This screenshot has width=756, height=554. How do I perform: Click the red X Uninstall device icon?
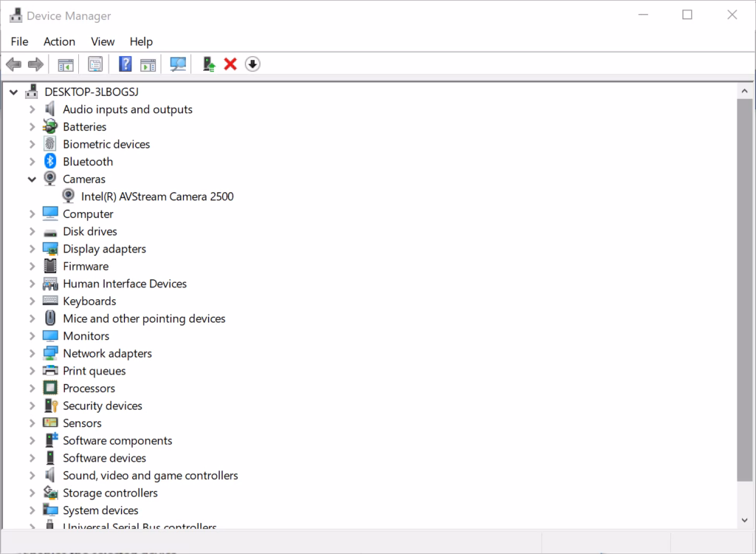[230, 64]
